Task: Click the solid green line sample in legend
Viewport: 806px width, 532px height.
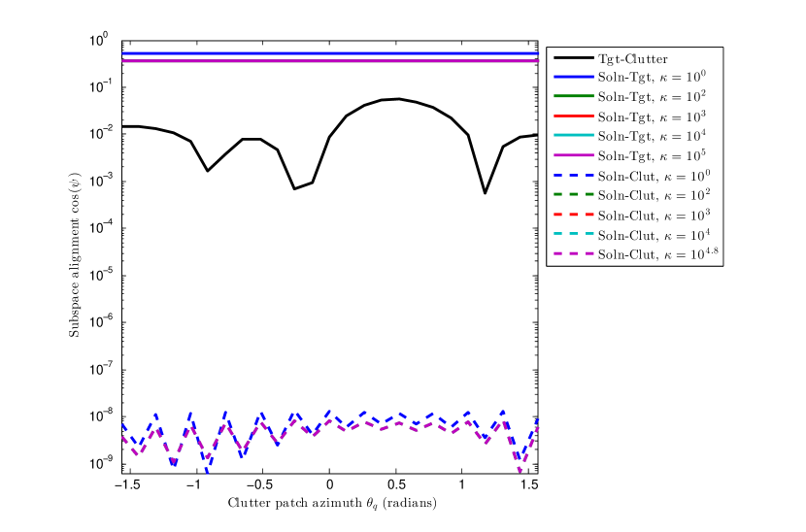Action: pos(573,97)
